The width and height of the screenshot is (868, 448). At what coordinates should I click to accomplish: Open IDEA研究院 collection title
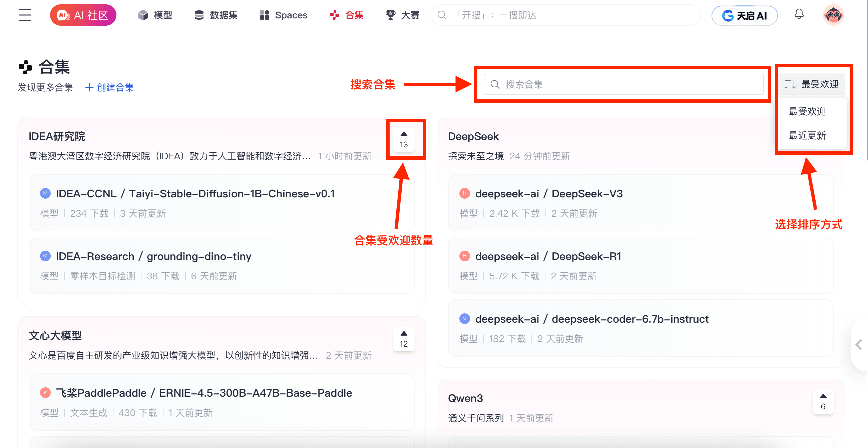(x=57, y=136)
